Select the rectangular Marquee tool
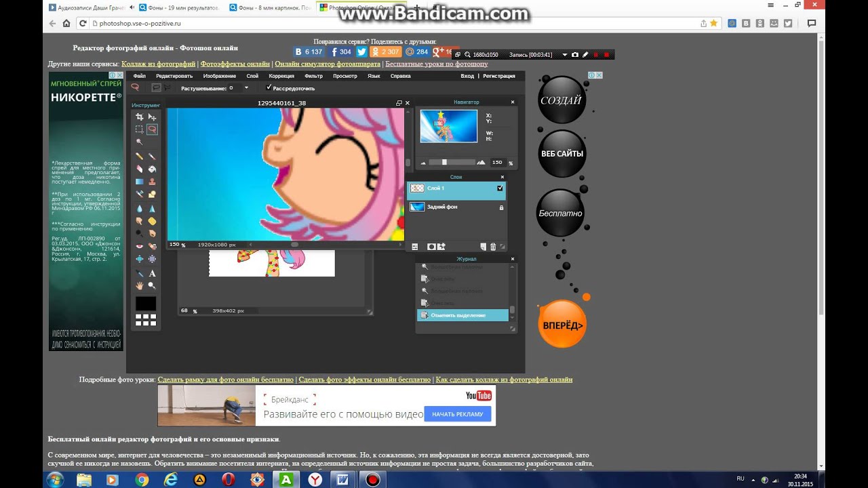 click(140, 129)
